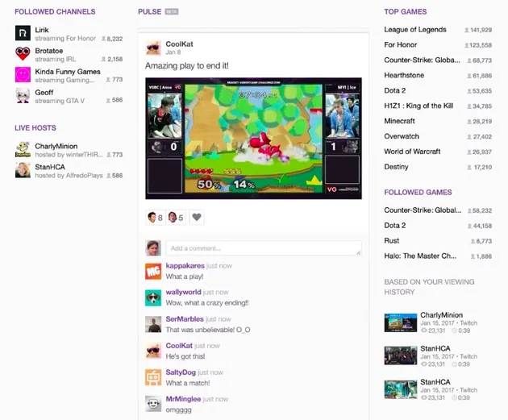Click MrMinglee commenter avatar
The height and width of the screenshot is (420, 508).
pos(153,404)
